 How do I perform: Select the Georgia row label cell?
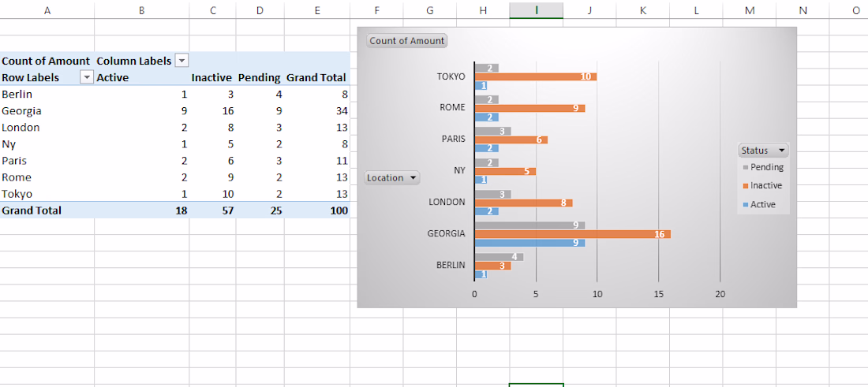click(47, 110)
